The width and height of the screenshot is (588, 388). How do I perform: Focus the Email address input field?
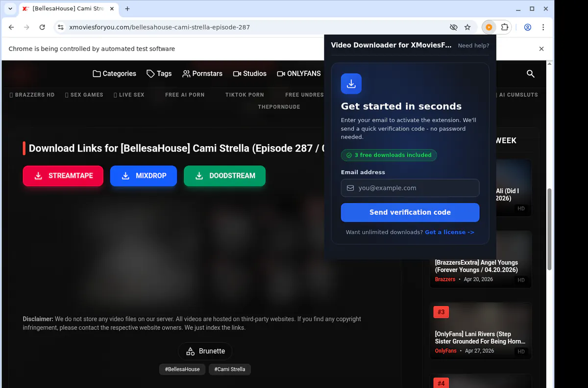[410, 188]
